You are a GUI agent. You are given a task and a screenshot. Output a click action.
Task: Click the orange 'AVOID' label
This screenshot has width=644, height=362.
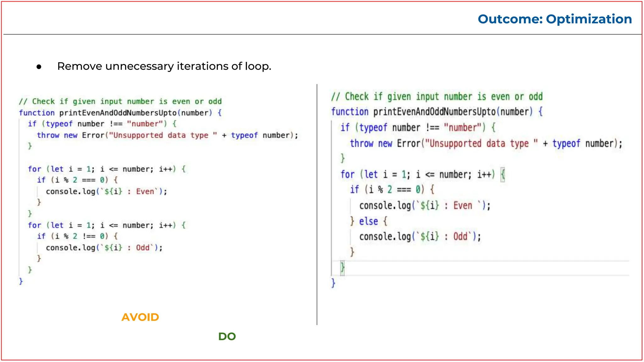[140, 317]
